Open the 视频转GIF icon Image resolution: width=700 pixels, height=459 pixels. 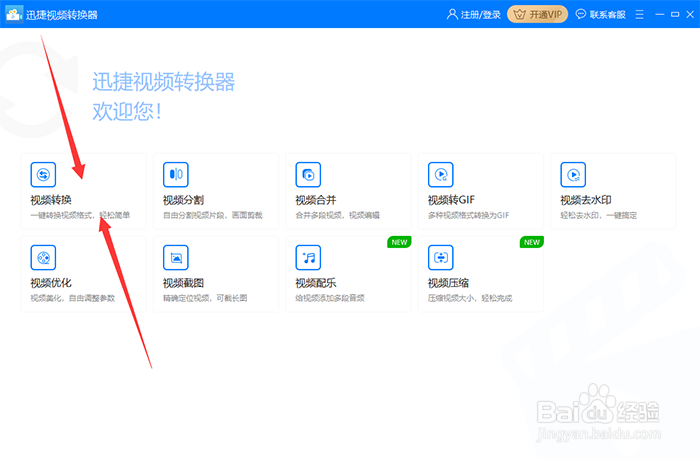click(441, 175)
